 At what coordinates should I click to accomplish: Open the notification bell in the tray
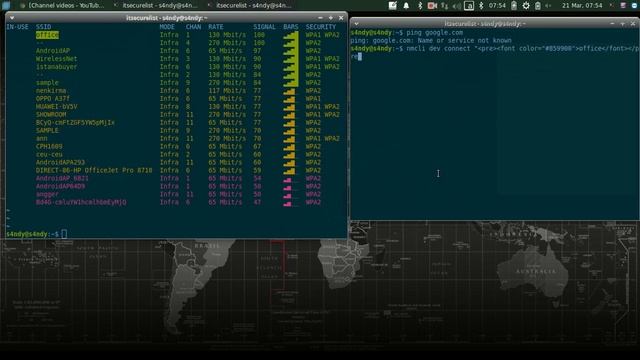point(406,5)
